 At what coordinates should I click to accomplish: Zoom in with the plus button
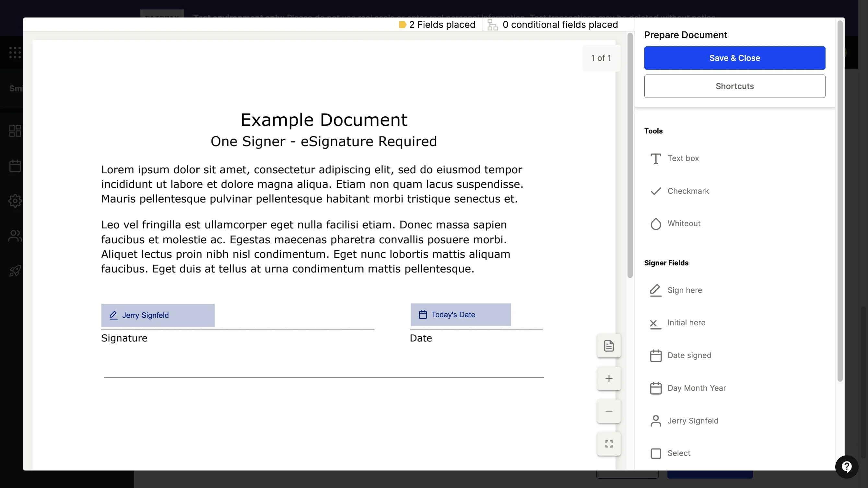(x=609, y=378)
